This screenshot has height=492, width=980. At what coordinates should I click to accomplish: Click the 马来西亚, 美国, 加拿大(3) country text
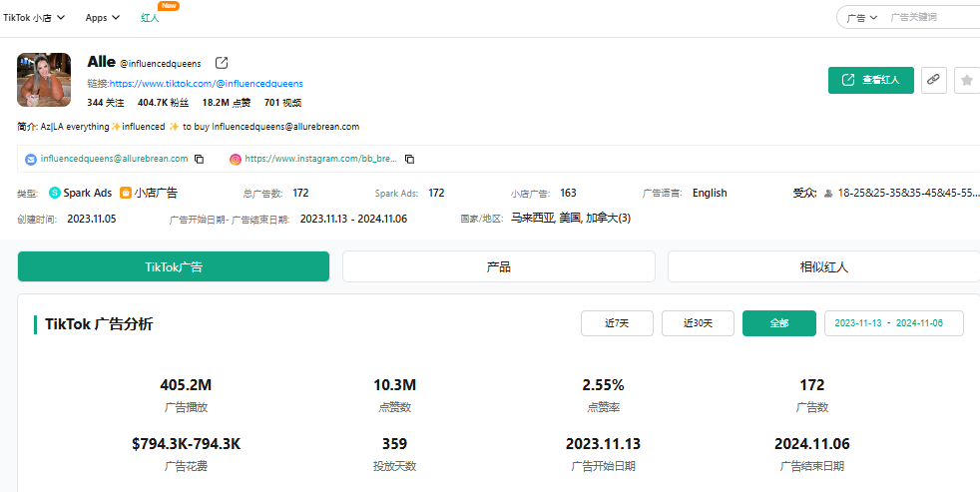pyautogui.click(x=571, y=219)
